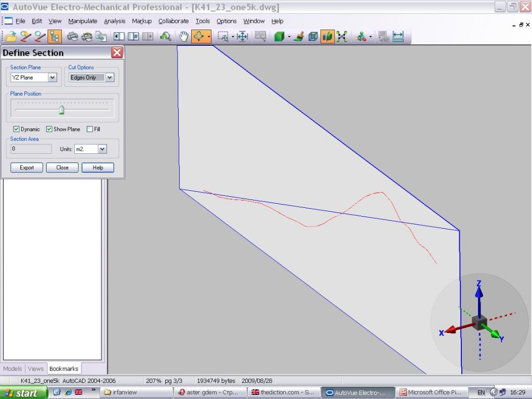This screenshot has width=532, height=399.
Task: Click the magnifier search icon
Action: pyautogui.click(x=165, y=36)
